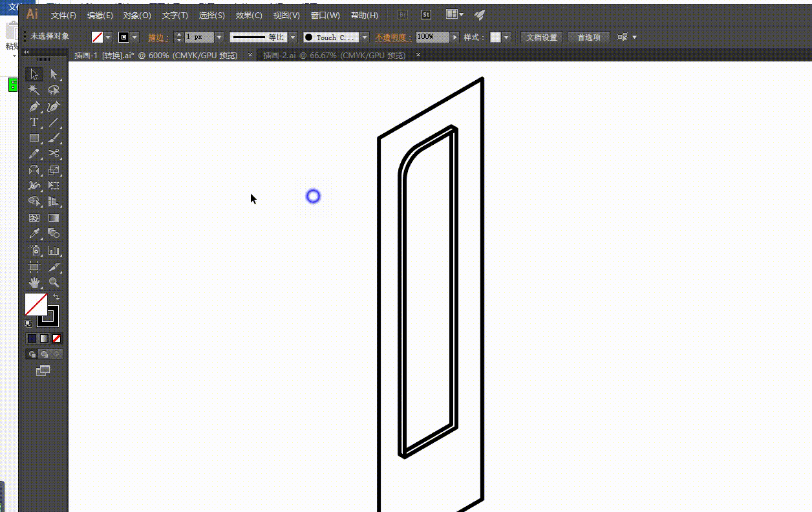The width and height of the screenshot is (812, 512).
Task: Open stroke color dropdown in control bar
Action: 134,37
